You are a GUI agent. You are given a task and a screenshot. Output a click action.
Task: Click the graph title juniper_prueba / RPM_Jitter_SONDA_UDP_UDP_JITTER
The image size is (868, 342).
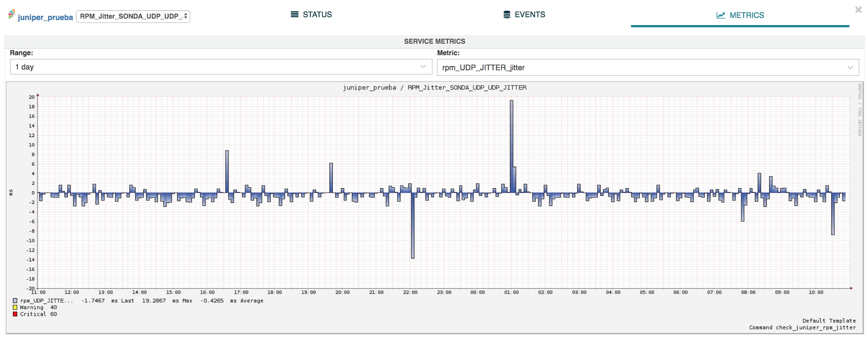tap(434, 87)
